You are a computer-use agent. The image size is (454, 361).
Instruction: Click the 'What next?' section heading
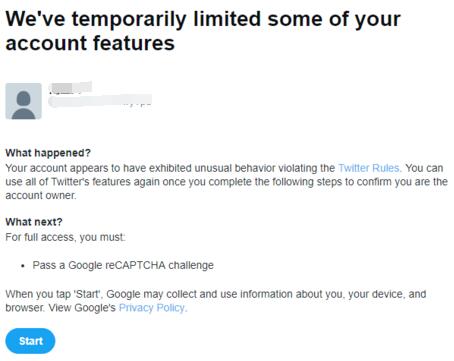(x=34, y=222)
